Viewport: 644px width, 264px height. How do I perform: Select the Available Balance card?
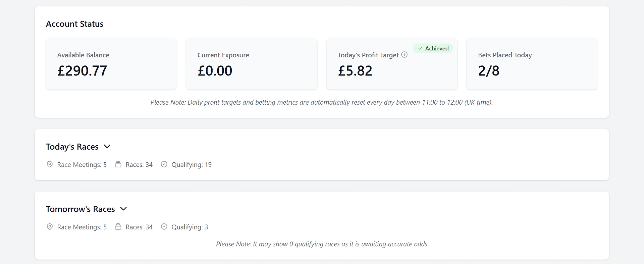coord(111,64)
